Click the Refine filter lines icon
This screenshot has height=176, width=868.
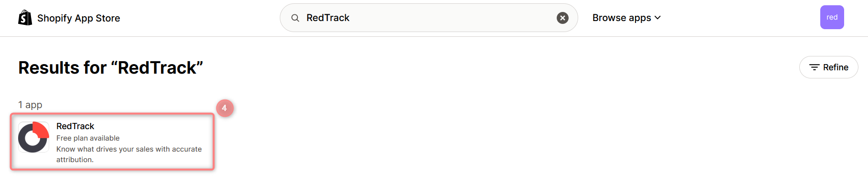(x=814, y=67)
